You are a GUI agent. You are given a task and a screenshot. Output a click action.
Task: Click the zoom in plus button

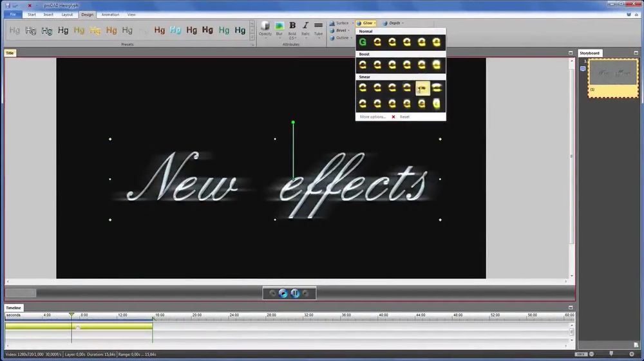tap(632, 354)
